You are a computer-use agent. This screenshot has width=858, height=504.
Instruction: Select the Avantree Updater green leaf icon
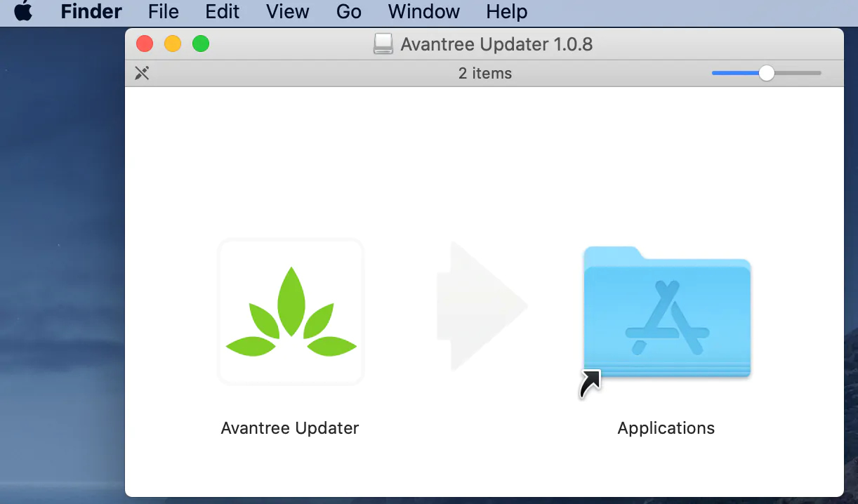(291, 312)
